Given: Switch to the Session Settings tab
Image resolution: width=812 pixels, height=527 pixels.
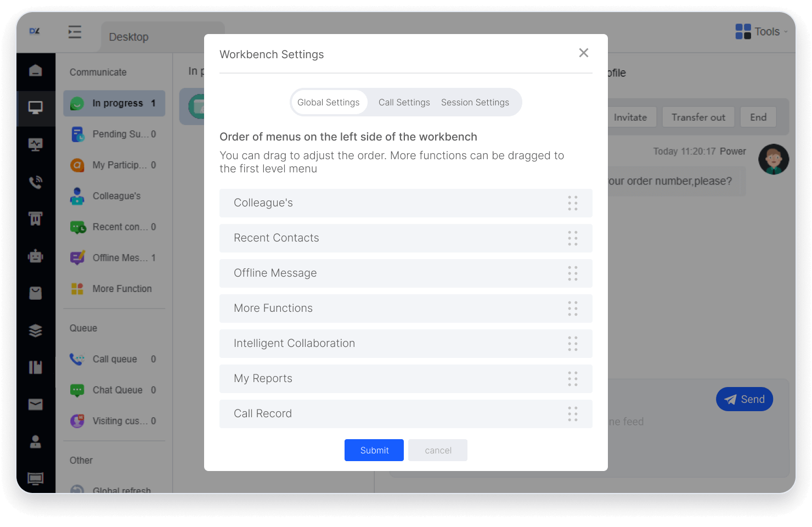Looking at the screenshot, I should [x=475, y=103].
